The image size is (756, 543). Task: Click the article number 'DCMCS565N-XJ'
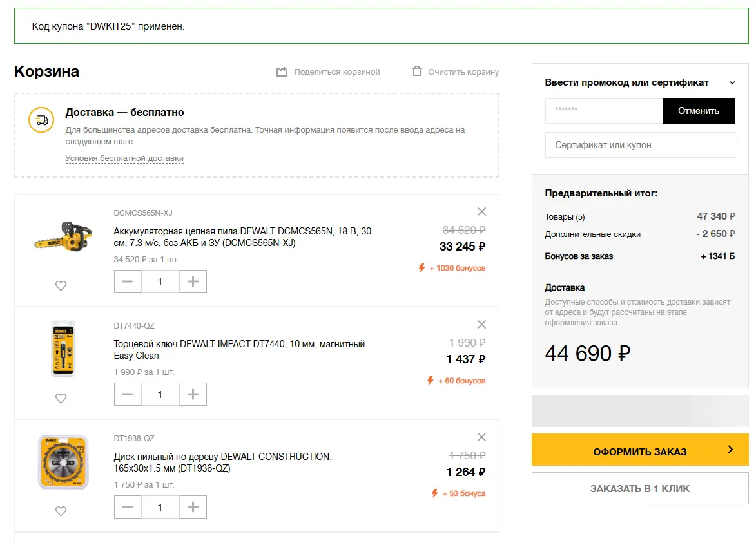143,213
